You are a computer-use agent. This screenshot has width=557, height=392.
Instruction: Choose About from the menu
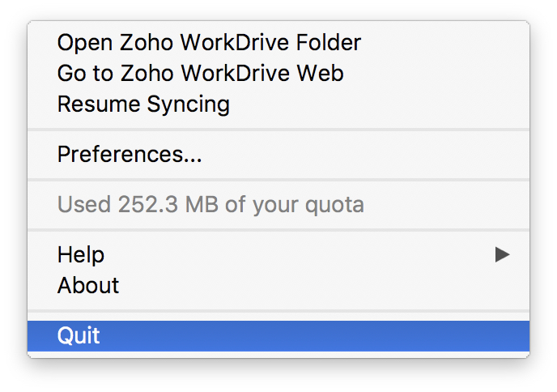tap(88, 285)
